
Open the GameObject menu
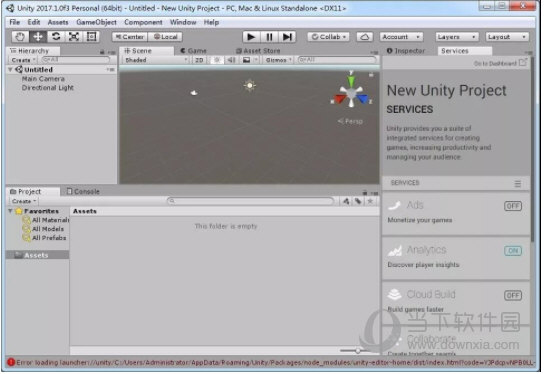[x=96, y=22]
